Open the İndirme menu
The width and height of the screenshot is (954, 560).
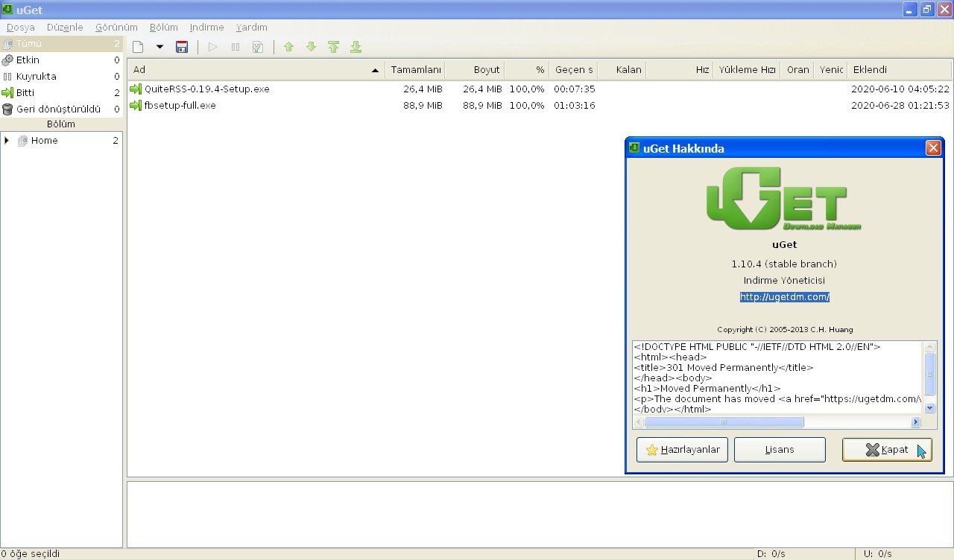tap(206, 28)
